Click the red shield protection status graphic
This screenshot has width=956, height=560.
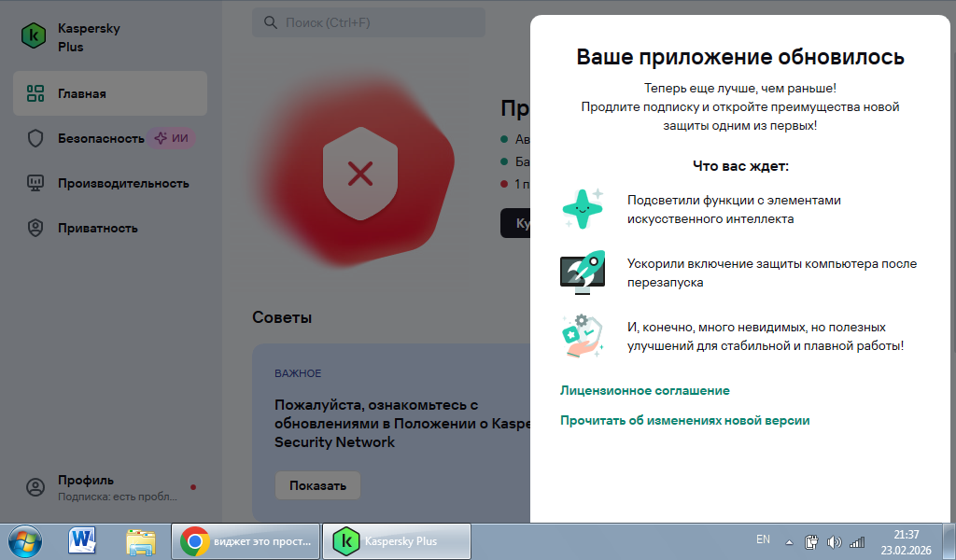coord(359,174)
